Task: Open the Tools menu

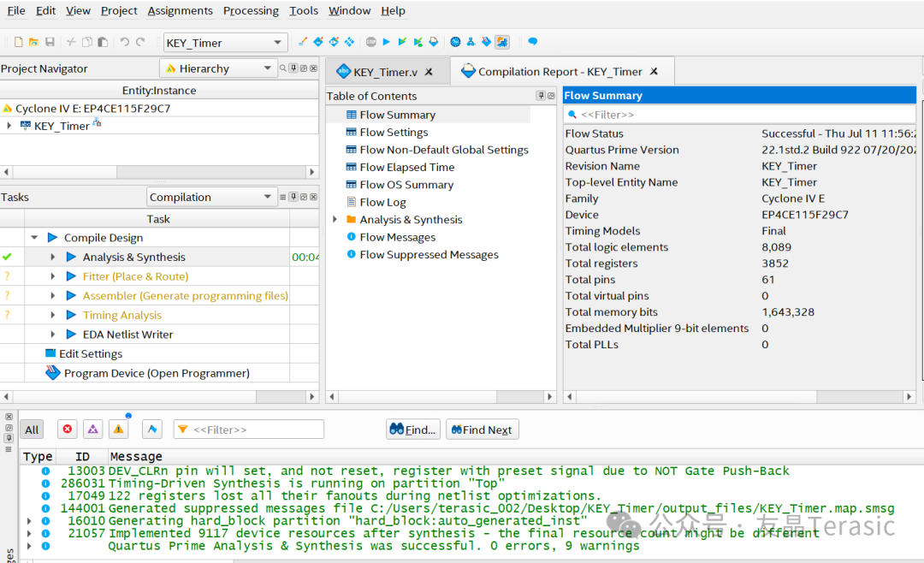Action: tap(304, 10)
